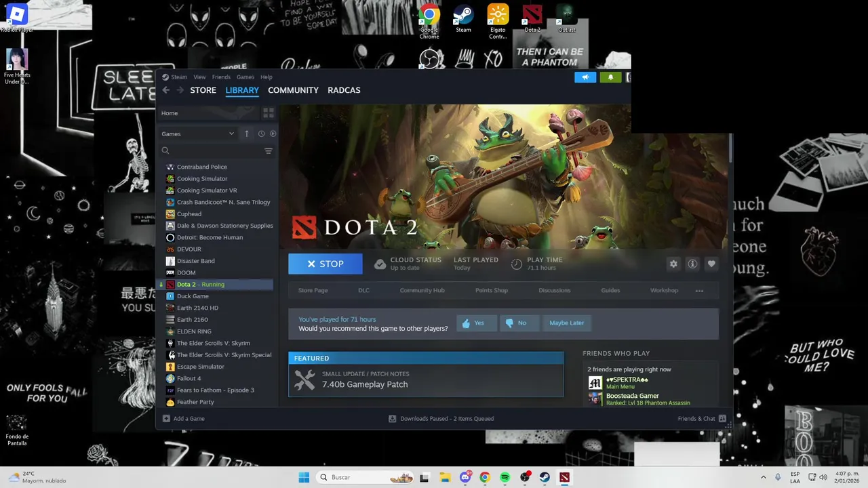Screen dimensions: 868x488
Task: Select Feather Party in the library list
Action: tap(216, 402)
